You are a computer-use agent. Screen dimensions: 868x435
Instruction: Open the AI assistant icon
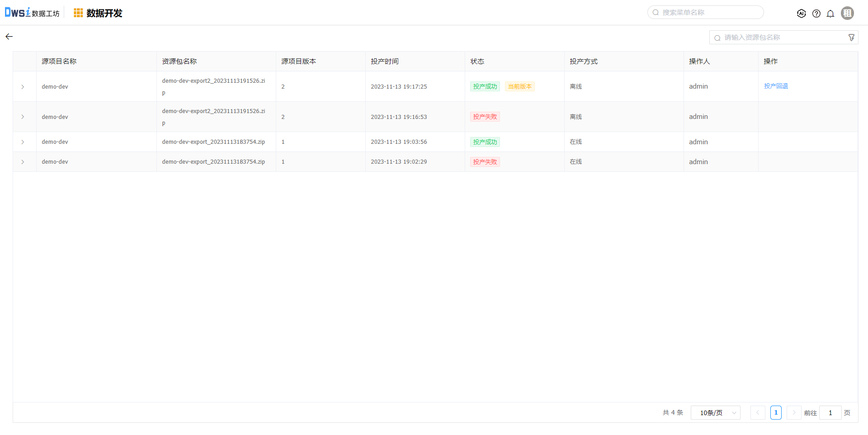click(801, 14)
